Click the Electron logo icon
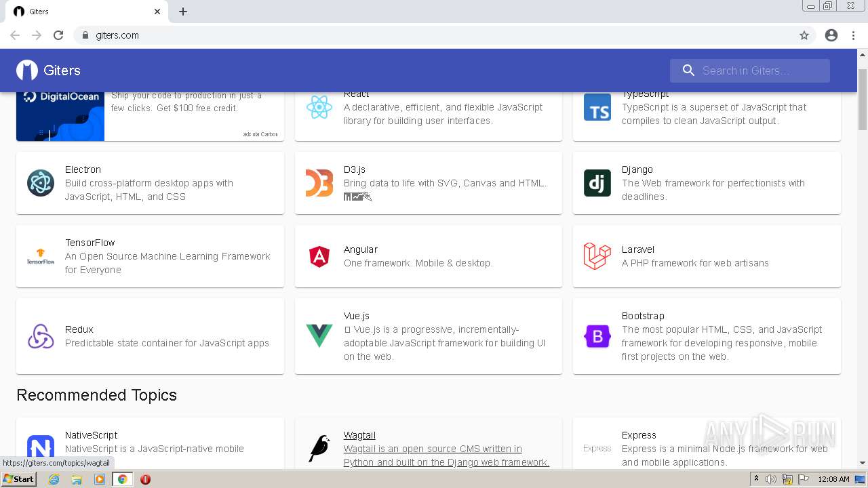 (x=41, y=183)
